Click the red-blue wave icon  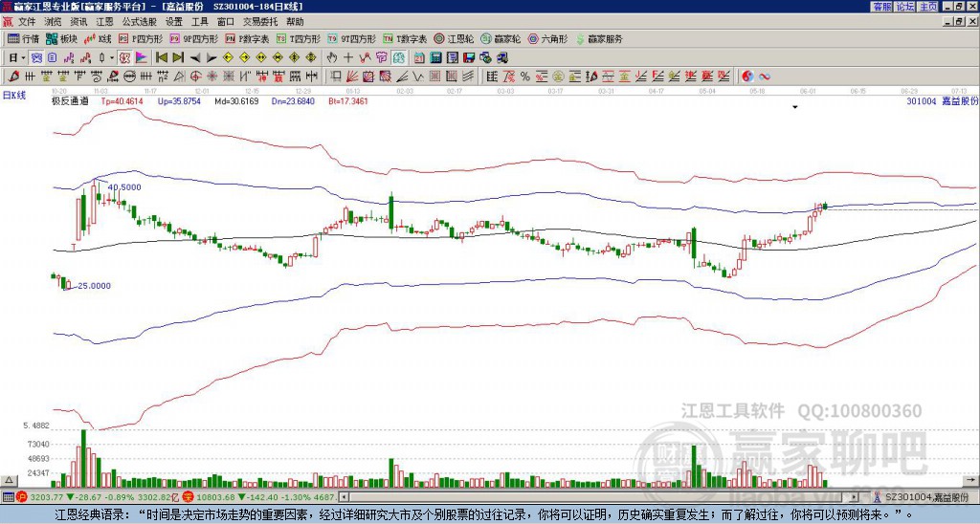[x=764, y=76]
